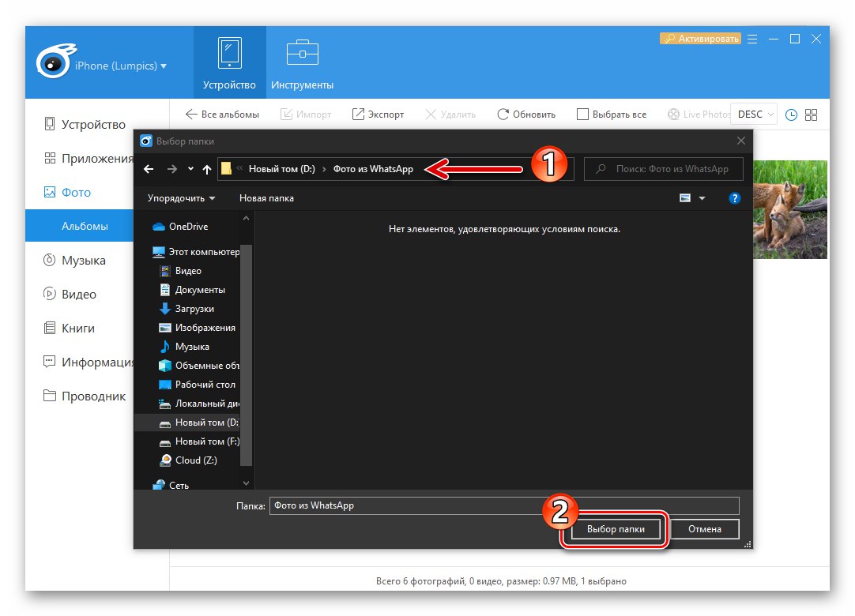855x616 pixels.
Task: Click the dialog Forward arrow
Action: 171,169
